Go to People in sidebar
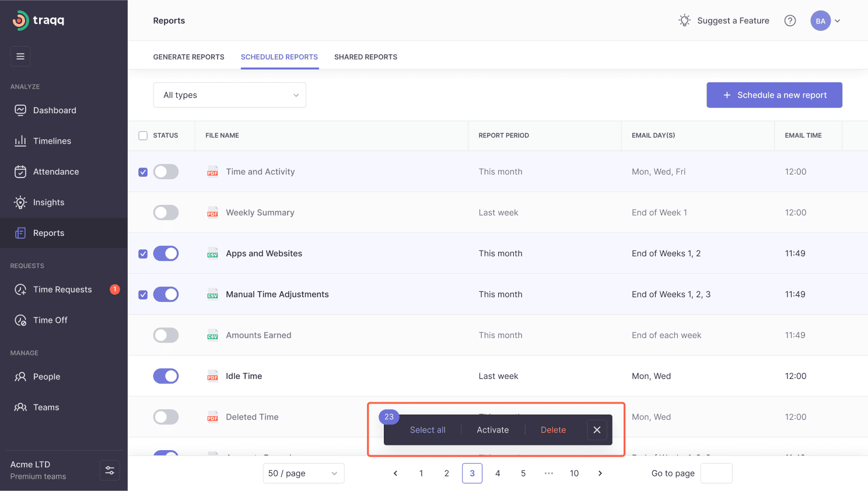868x491 pixels. (x=64, y=377)
